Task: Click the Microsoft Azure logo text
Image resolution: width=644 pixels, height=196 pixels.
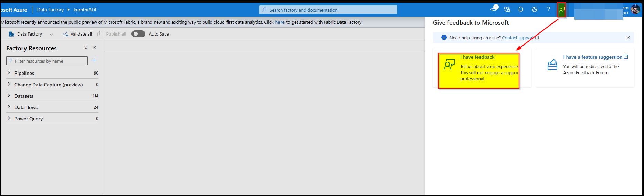Action: coord(14,10)
